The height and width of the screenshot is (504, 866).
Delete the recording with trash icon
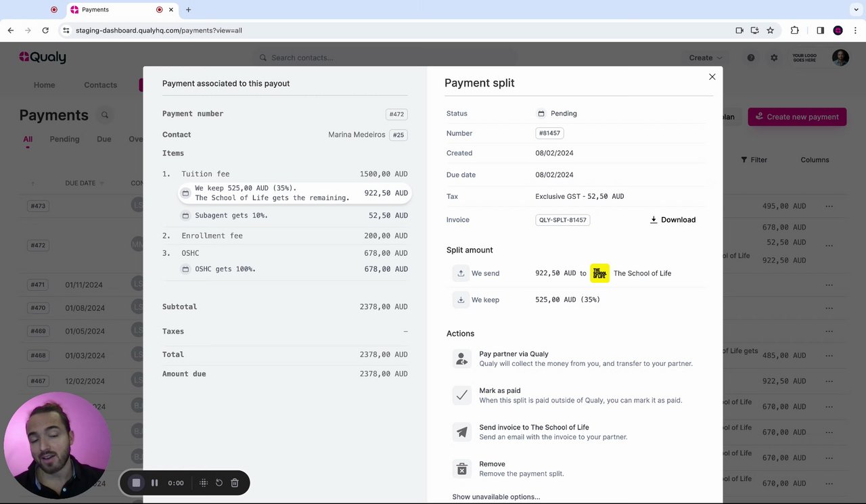click(235, 483)
